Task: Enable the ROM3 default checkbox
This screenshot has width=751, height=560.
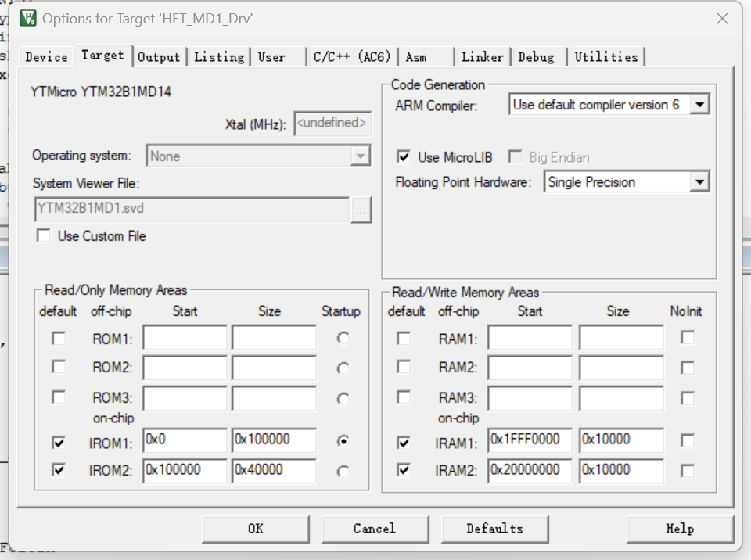Action: pyautogui.click(x=59, y=397)
